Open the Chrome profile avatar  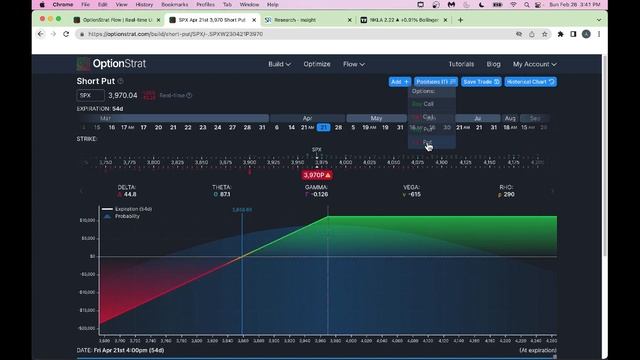(586, 34)
